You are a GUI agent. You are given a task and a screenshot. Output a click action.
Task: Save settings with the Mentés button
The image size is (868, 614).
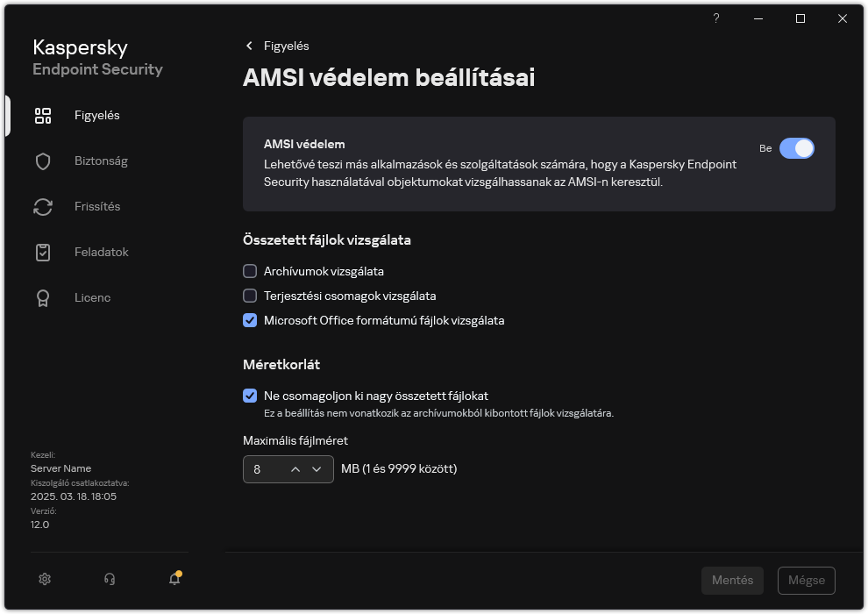732,580
